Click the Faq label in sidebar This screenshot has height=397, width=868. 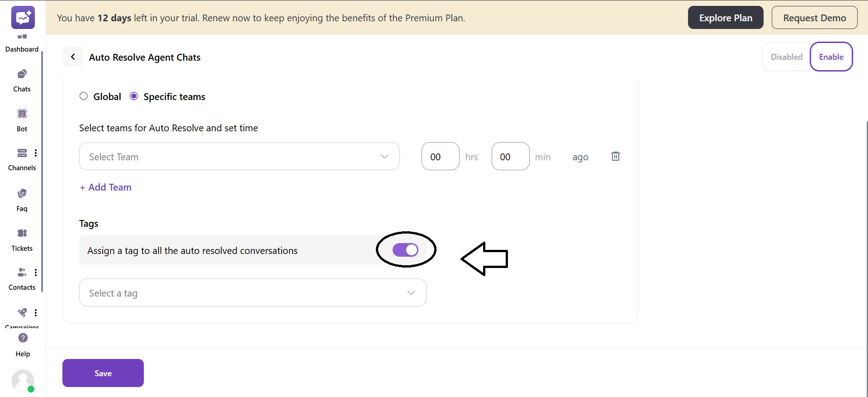pyautogui.click(x=22, y=209)
